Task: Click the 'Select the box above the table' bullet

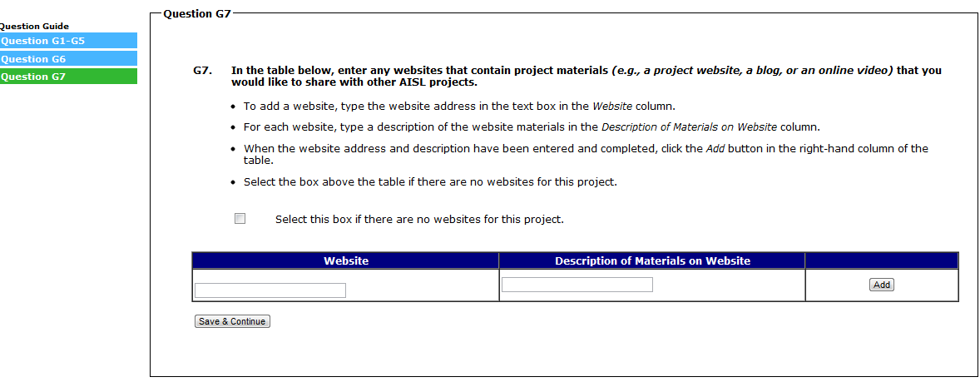Action: pos(430,181)
